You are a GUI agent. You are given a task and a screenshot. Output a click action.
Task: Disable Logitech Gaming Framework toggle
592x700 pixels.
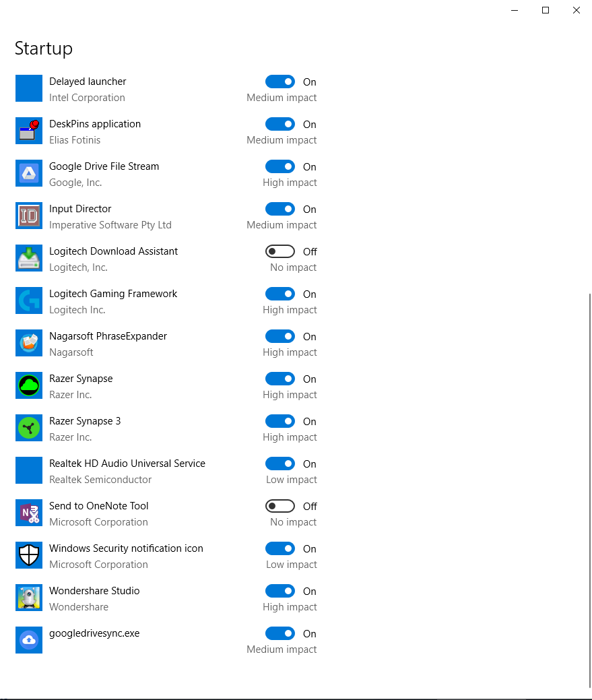[280, 294]
